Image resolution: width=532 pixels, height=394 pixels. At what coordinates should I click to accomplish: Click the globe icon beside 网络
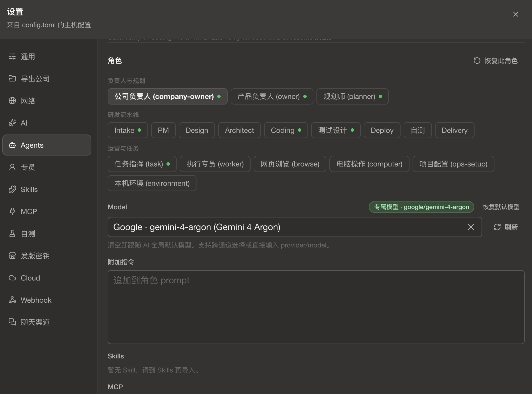click(x=12, y=101)
